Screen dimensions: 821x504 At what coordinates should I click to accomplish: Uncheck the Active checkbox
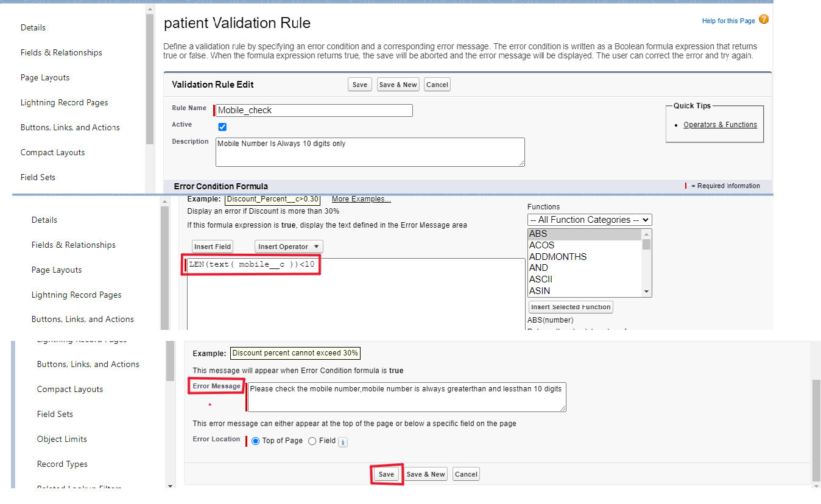click(222, 127)
